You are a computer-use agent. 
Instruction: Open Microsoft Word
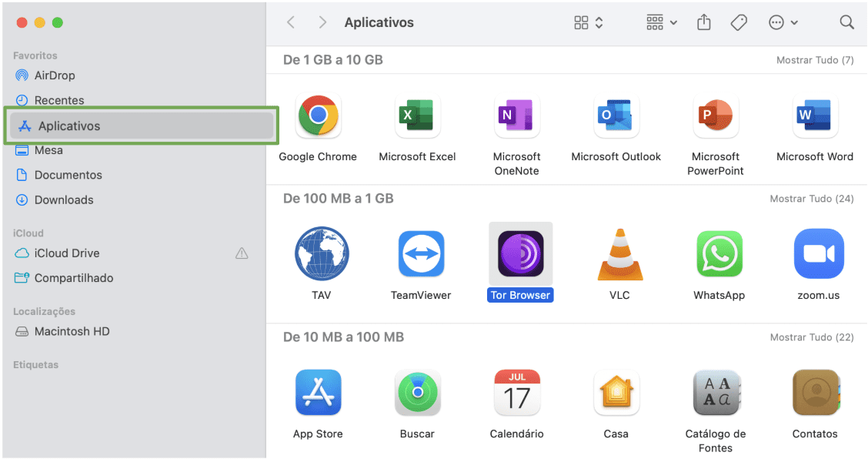815,116
